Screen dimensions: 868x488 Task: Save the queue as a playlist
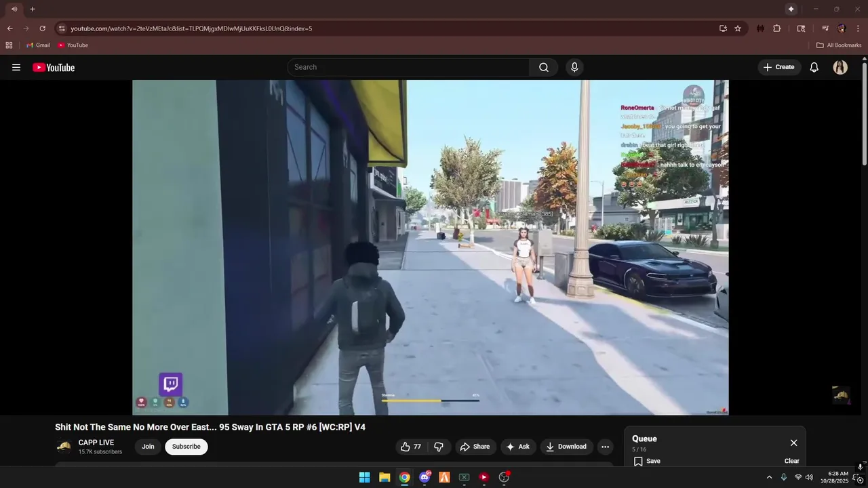pos(647,461)
